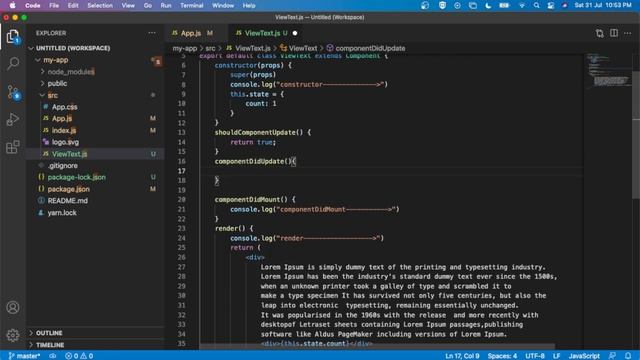This screenshot has height=360, width=640.
Task: Open the File menu
Action: tap(54, 5)
